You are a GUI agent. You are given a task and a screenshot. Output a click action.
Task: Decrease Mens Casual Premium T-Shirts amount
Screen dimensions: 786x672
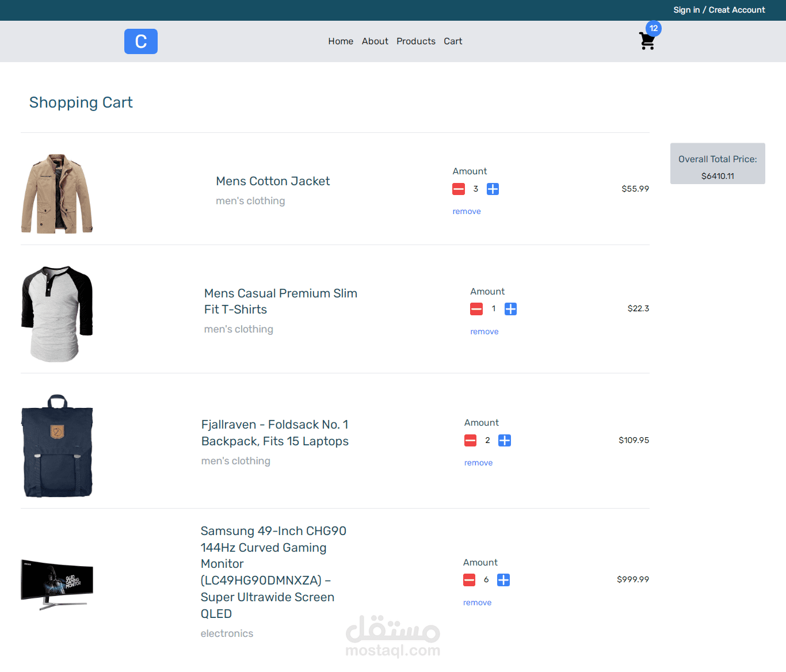pos(476,309)
